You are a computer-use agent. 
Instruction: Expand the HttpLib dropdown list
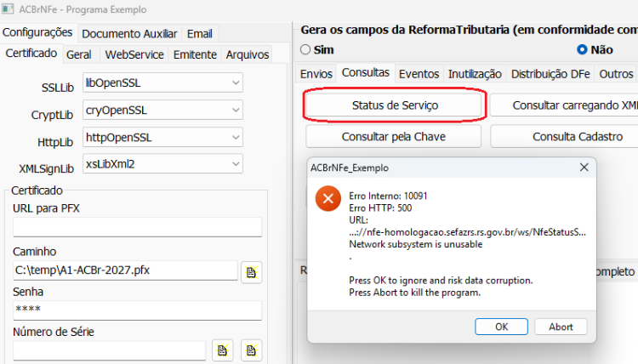[162, 137]
